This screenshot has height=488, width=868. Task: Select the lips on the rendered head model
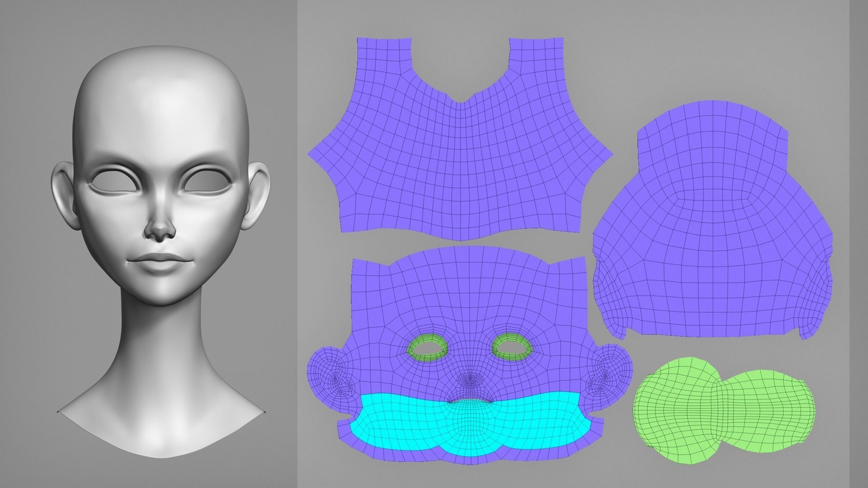pos(160,262)
